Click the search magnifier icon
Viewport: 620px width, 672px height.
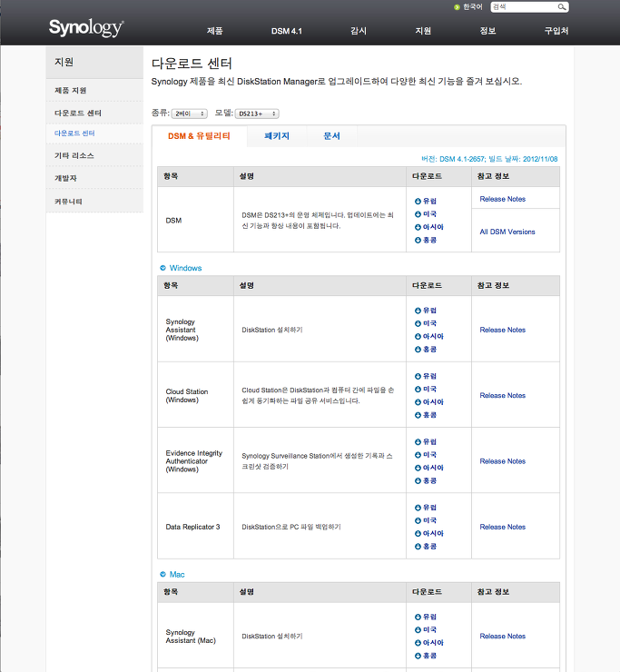[x=562, y=7]
